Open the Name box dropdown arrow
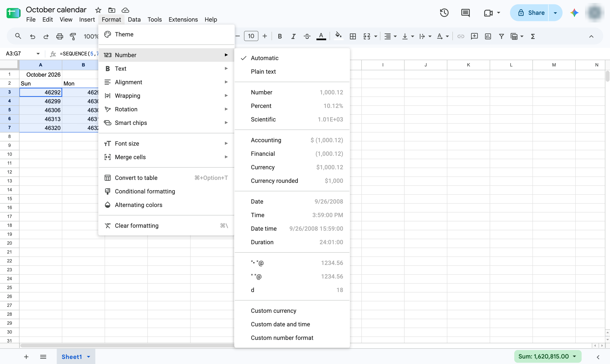 pyautogui.click(x=38, y=54)
